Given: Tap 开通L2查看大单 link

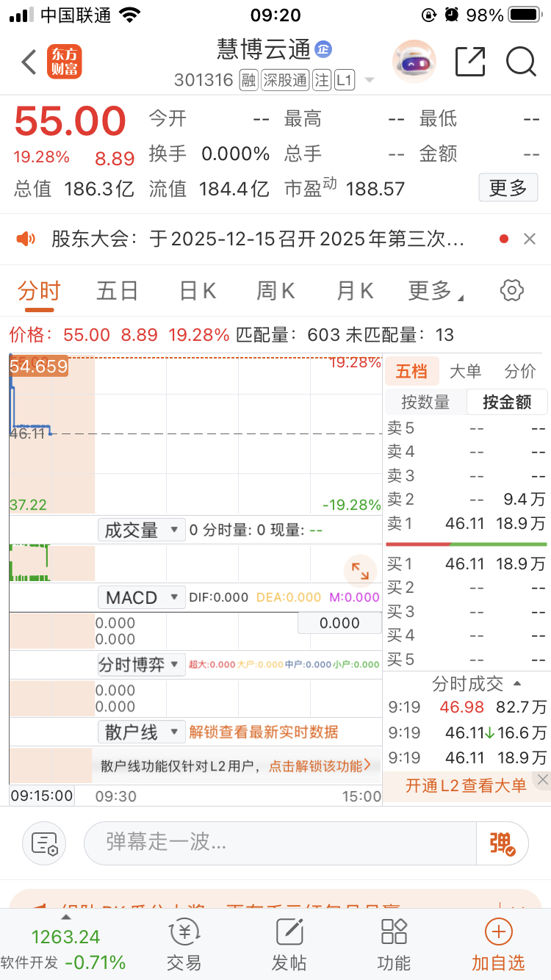Looking at the screenshot, I should pyautogui.click(x=466, y=785).
